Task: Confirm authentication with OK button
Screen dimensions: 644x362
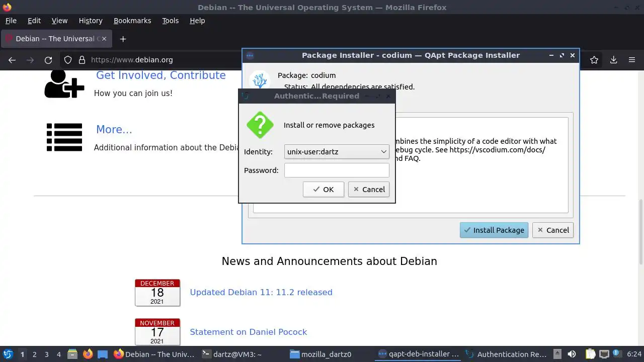Action: pos(324,190)
